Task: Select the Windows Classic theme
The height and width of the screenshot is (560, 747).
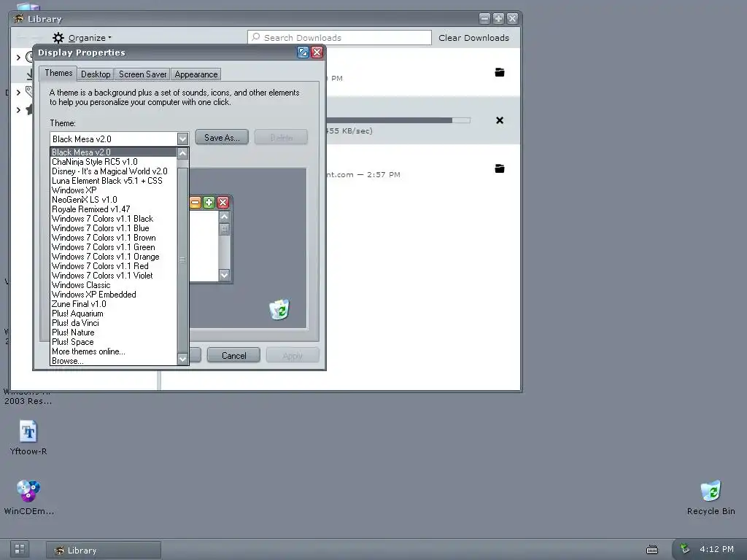Action: pyautogui.click(x=113, y=285)
